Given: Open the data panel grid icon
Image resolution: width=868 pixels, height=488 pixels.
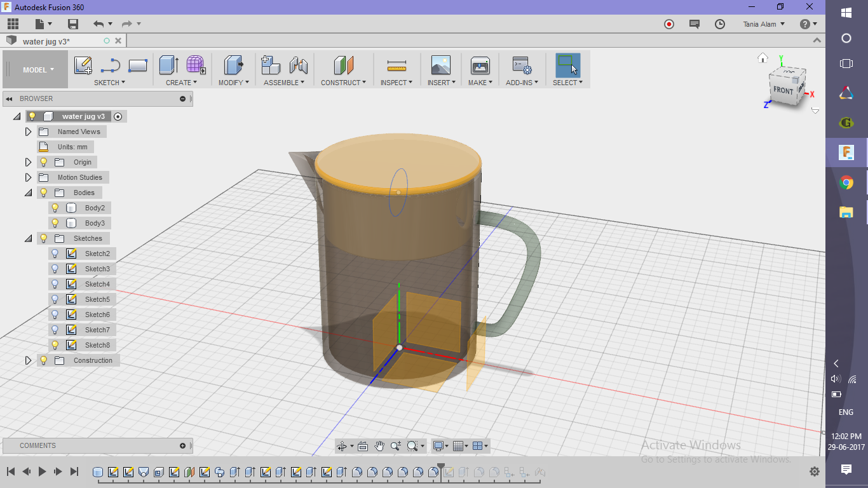Looking at the screenshot, I should [x=13, y=24].
